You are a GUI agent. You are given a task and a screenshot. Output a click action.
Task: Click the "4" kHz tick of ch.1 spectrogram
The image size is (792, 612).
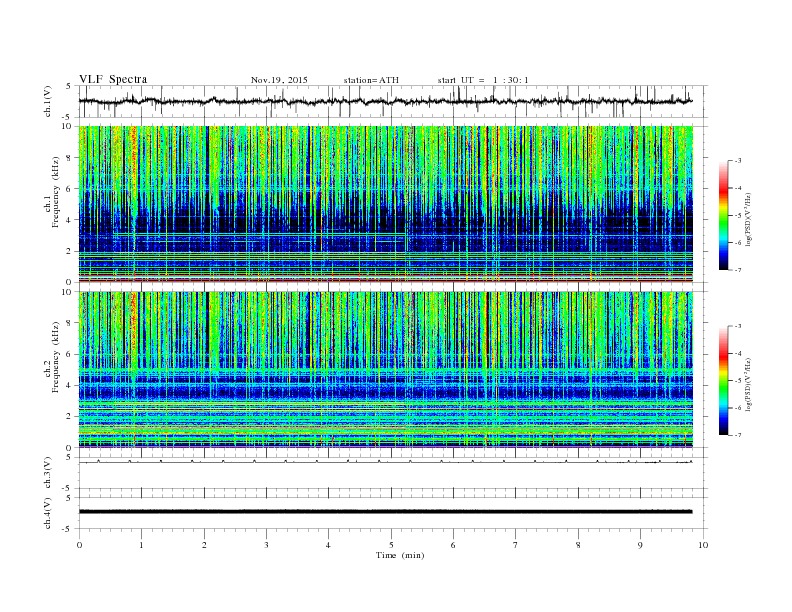(70, 220)
